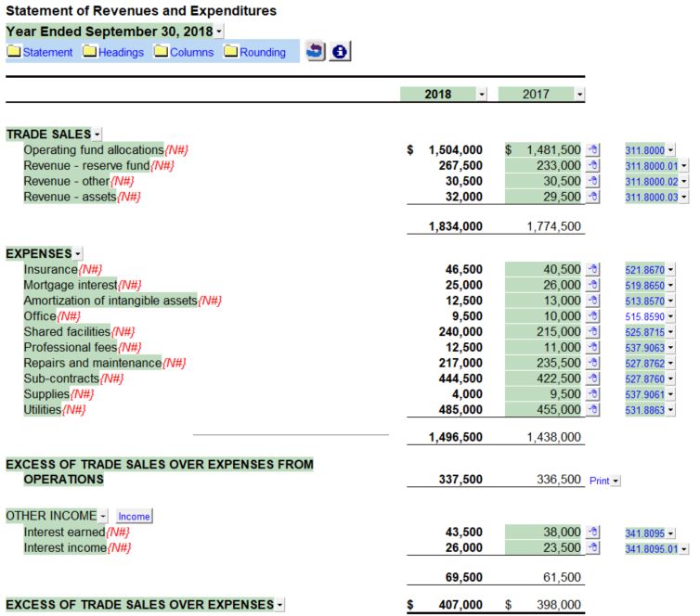Click mouse icon beside Professional fees row
700x616 pixels.
592,348
